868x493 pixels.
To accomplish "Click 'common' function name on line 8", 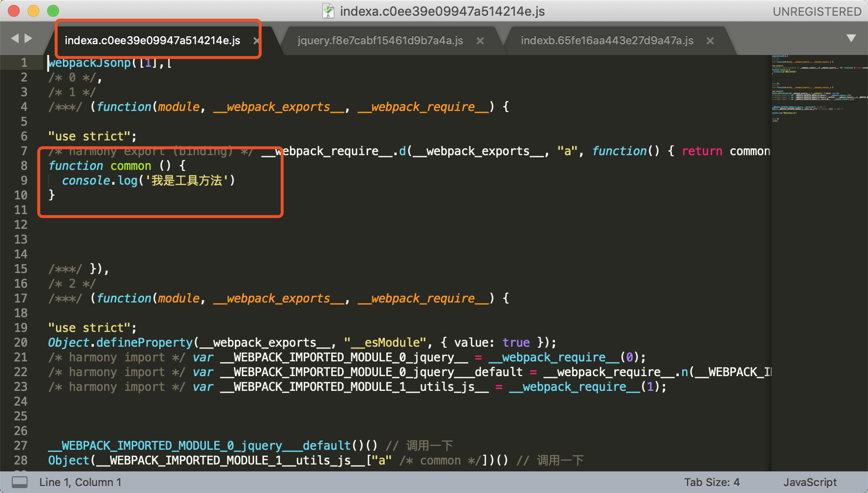I will click(x=131, y=166).
